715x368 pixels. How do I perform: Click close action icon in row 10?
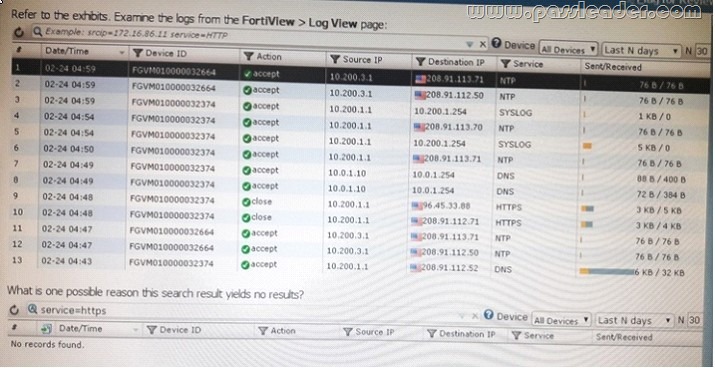[x=246, y=218]
